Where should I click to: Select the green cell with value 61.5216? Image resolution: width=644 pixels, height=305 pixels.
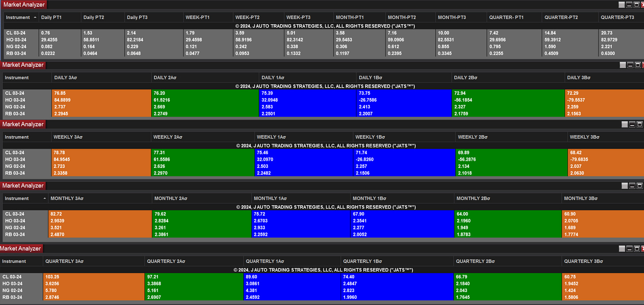205,100
